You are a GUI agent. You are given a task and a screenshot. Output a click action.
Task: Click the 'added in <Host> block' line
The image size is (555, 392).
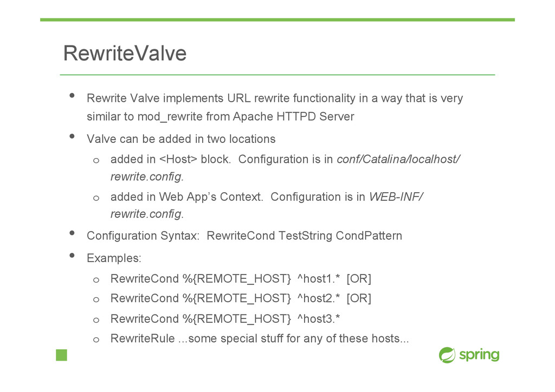pyautogui.click(x=285, y=167)
